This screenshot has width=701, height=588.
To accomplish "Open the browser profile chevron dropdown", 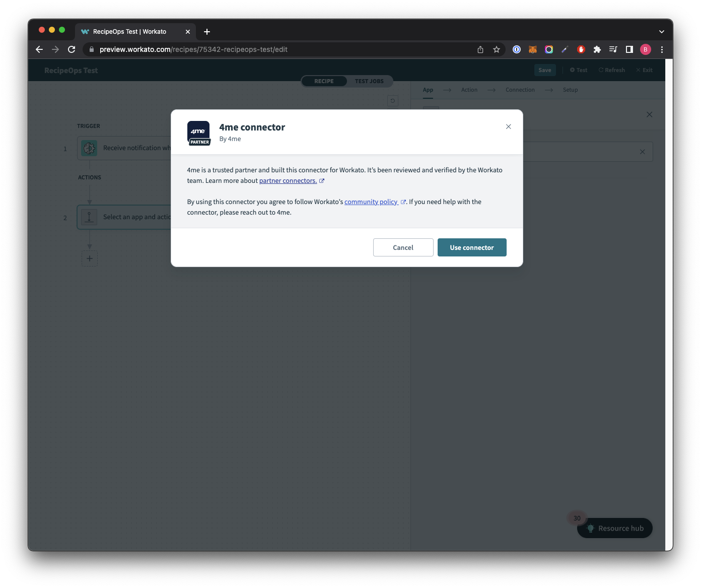I will point(662,31).
